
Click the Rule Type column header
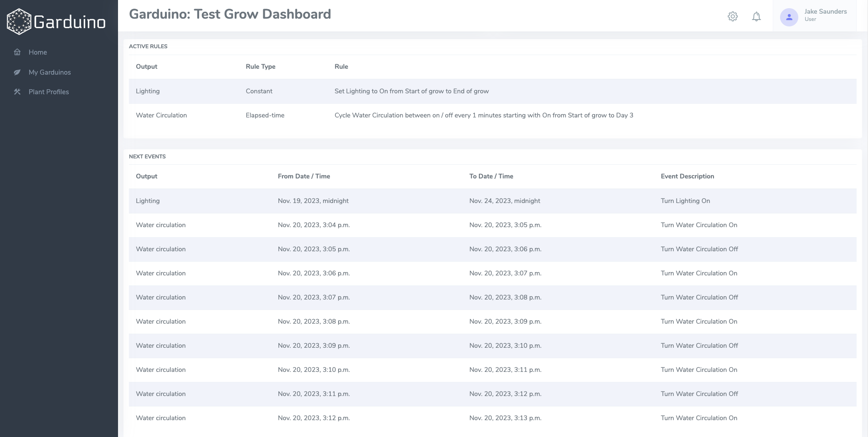[x=260, y=66]
